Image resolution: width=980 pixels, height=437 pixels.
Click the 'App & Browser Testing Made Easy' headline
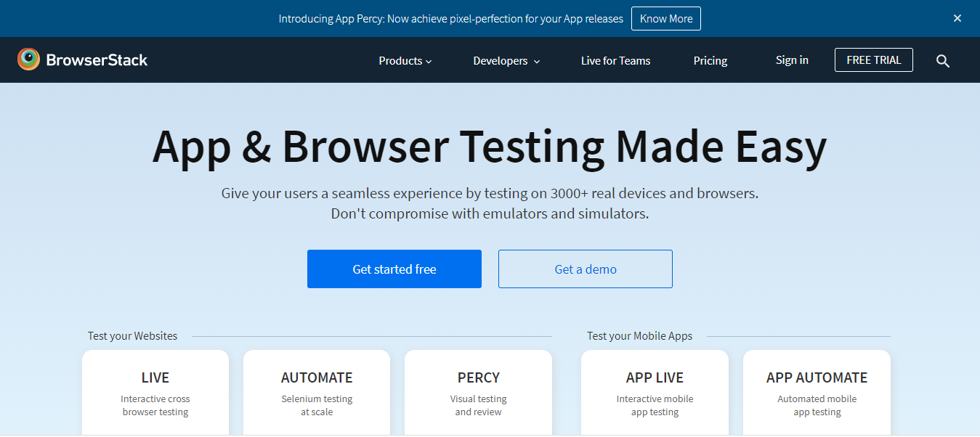coord(490,147)
